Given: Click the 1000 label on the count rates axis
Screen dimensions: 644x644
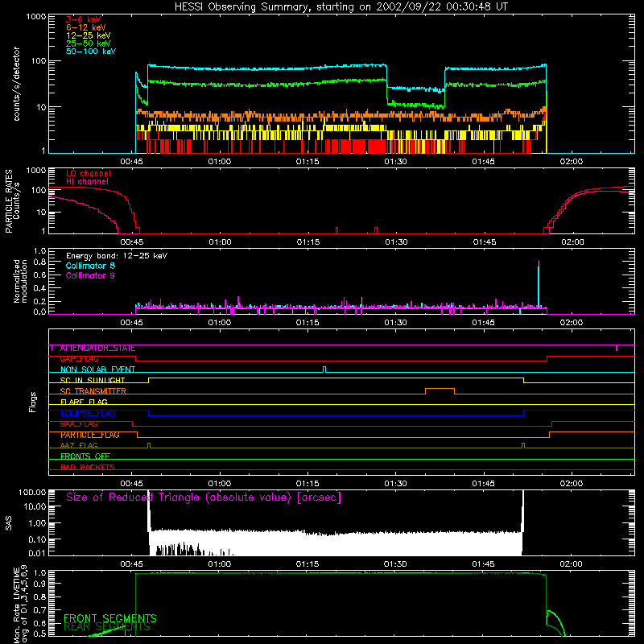Looking at the screenshot, I should 36,17.
